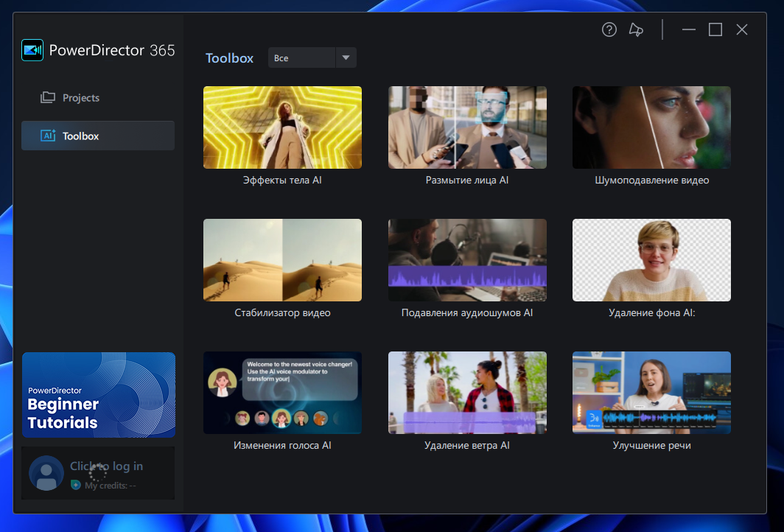Click 'Click to log in' link
784x532 pixels.
pos(106,466)
